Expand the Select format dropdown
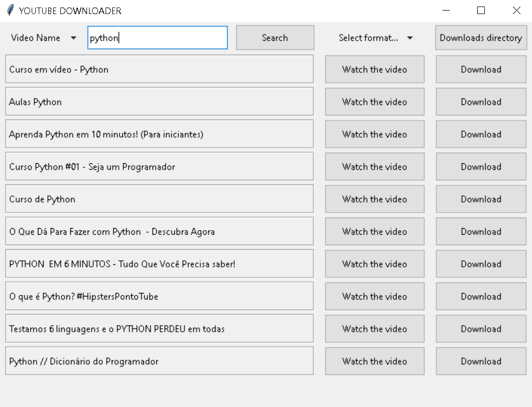The width and height of the screenshot is (532, 407). (x=375, y=38)
